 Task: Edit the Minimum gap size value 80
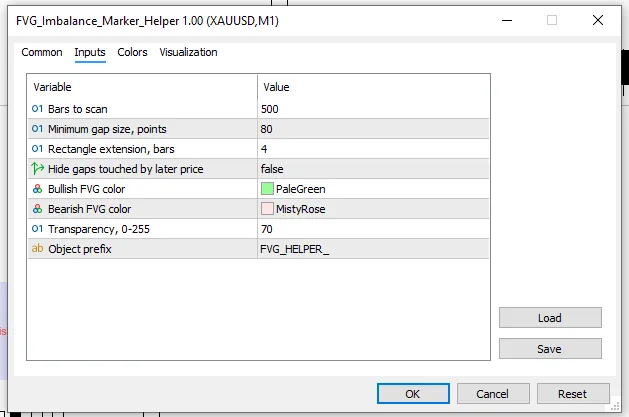(373, 129)
